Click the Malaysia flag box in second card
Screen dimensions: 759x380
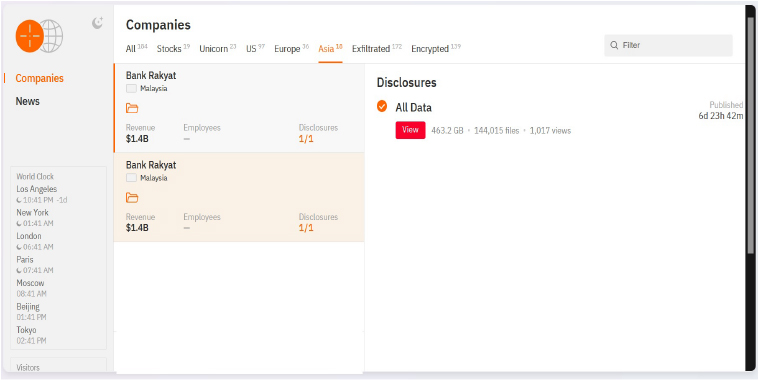coord(131,178)
